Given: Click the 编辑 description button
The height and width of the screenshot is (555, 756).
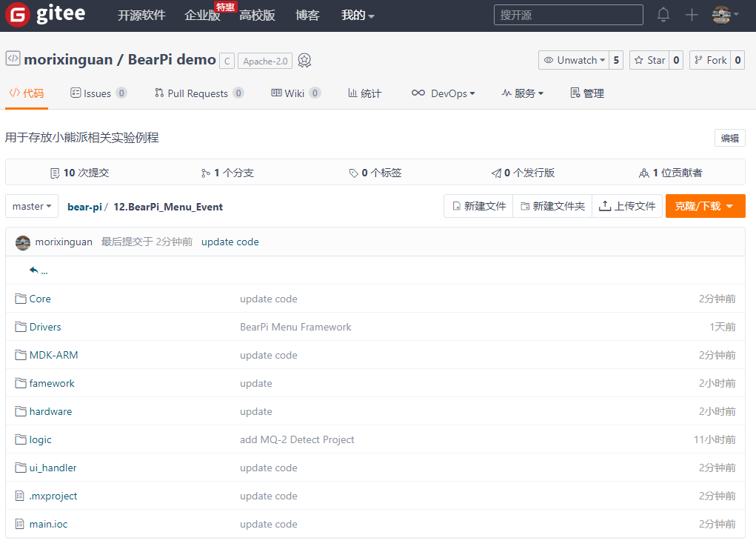Looking at the screenshot, I should (x=729, y=138).
